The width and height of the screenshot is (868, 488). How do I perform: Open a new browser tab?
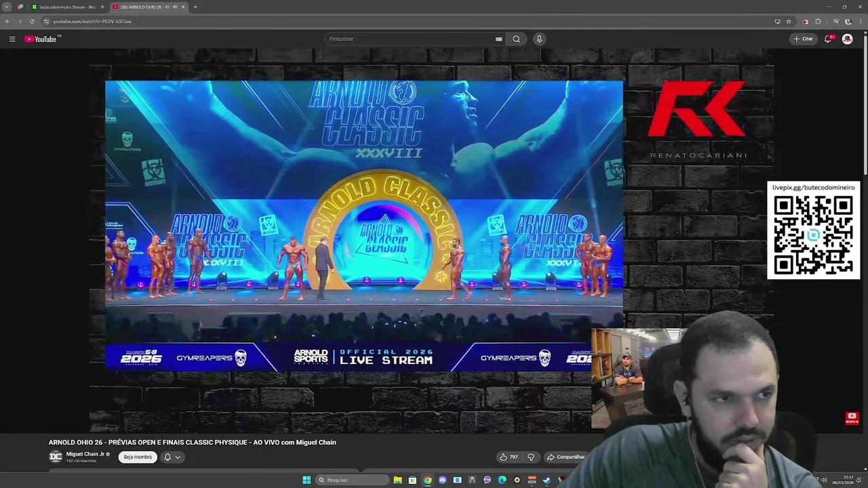(x=195, y=7)
